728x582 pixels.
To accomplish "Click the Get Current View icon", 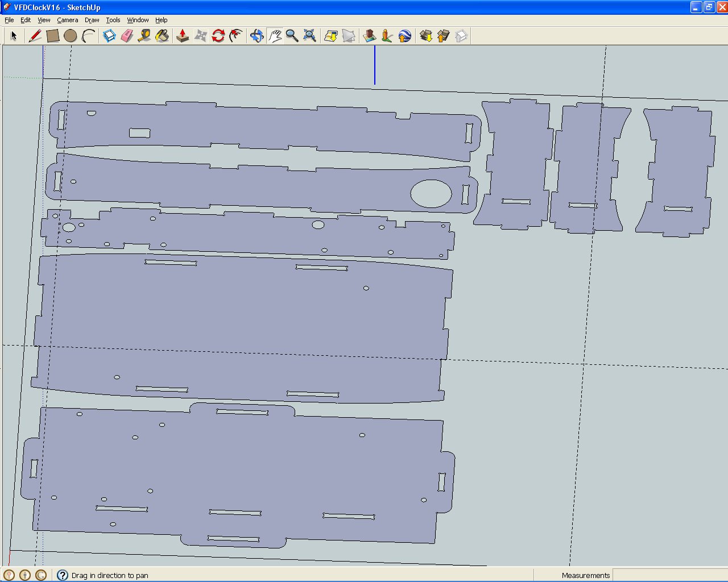I will point(331,36).
